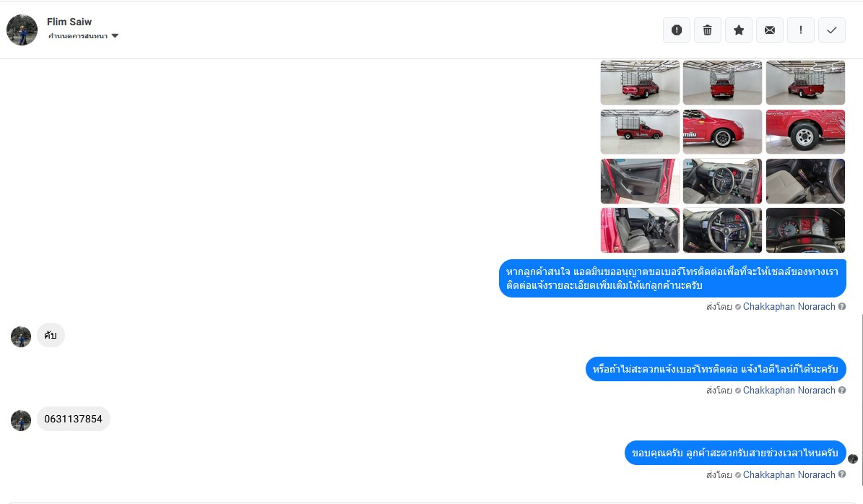Open first red truck photo thumbnail
The height and width of the screenshot is (504, 863).
tap(640, 82)
